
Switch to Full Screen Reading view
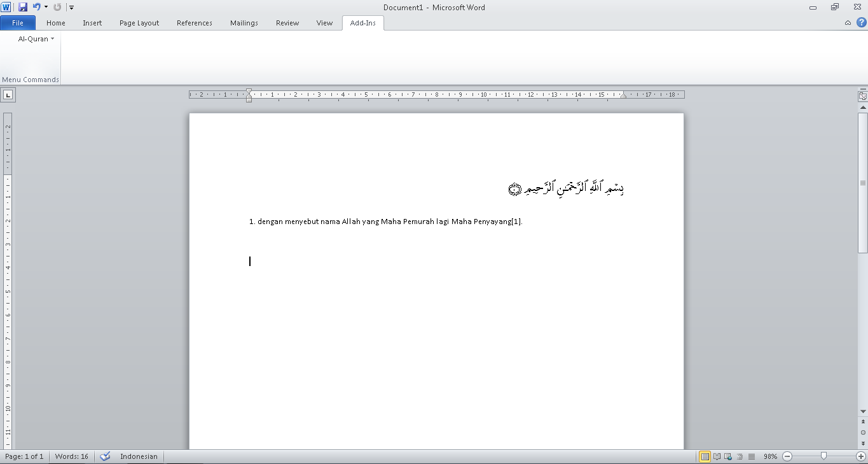click(717, 456)
